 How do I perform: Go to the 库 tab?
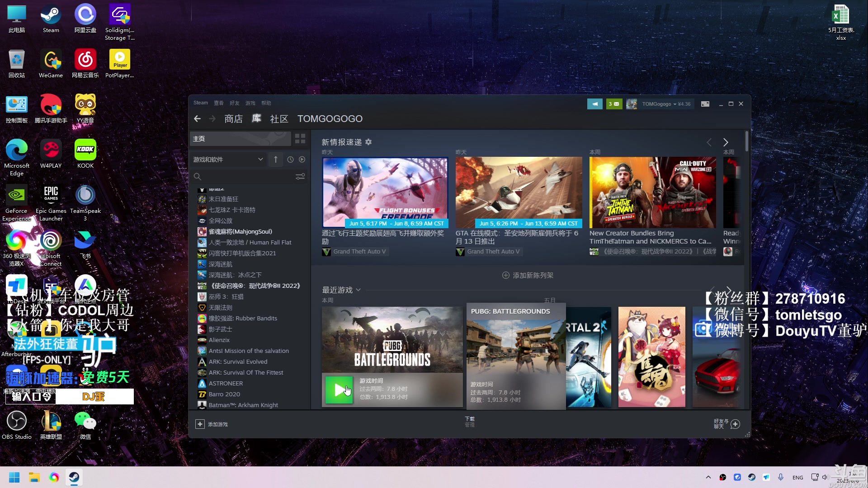coord(256,119)
